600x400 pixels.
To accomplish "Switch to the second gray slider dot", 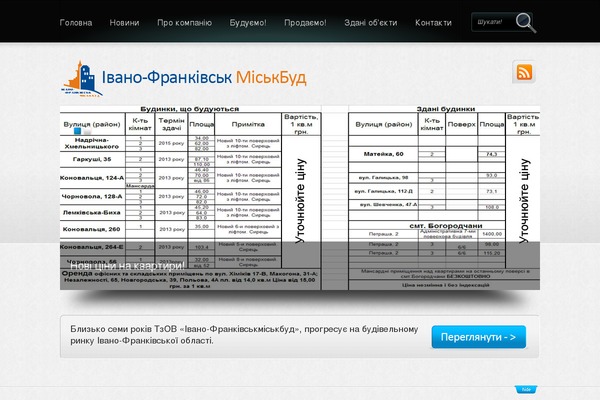I will pyautogui.click(x=88, y=131).
